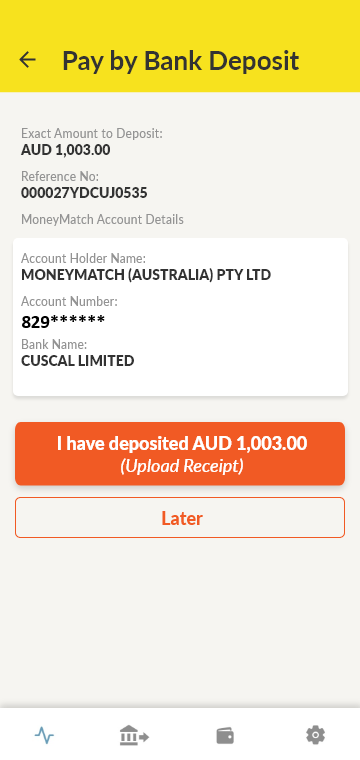The height and width of the screenshot is (760, 360).
Task: Select the reference number 000027YDCUJ0535
Action: 84,193
